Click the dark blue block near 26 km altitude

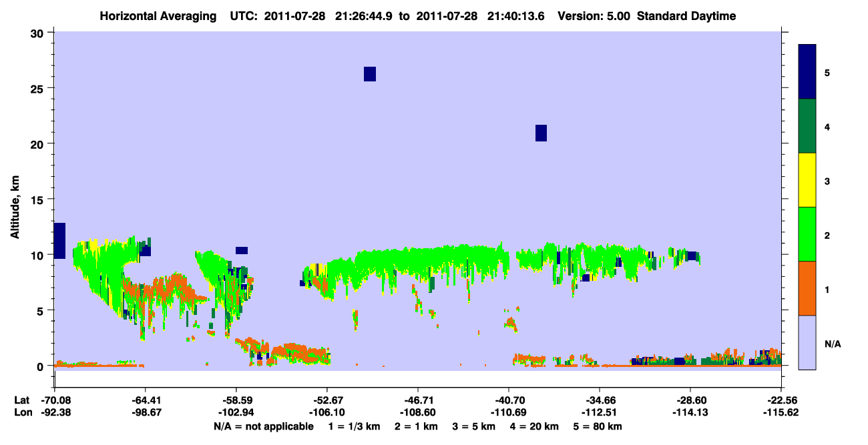pos(370,74)
